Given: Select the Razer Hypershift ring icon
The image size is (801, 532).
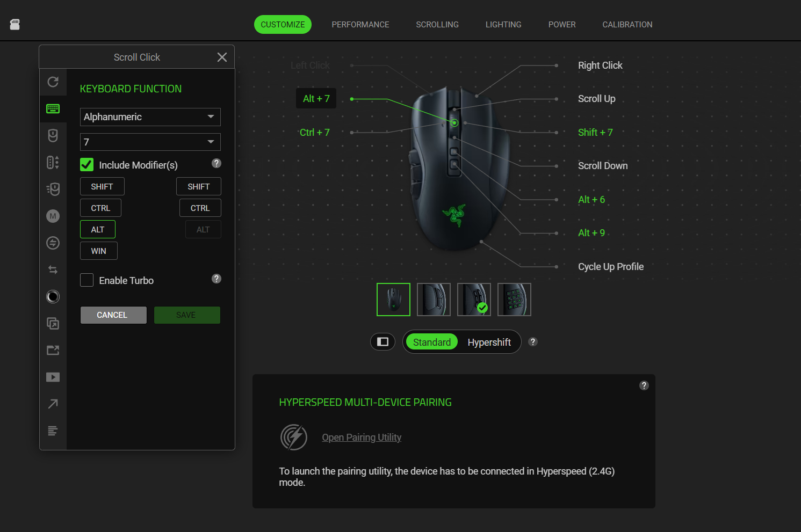Looking at the screenshot, I should (53, 296).
